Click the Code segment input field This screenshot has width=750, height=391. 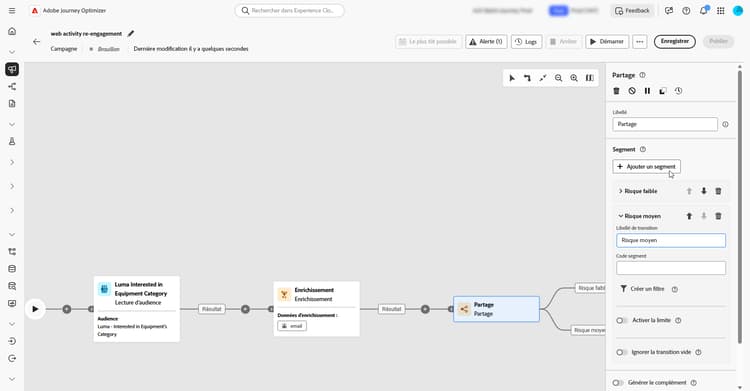(671, 268)
